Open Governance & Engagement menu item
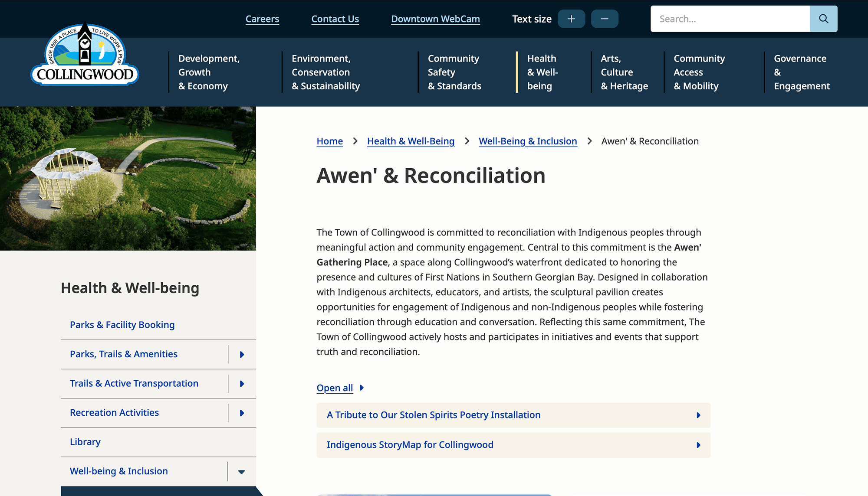Screen dimensions: 868x496 (x=801, y=72)
